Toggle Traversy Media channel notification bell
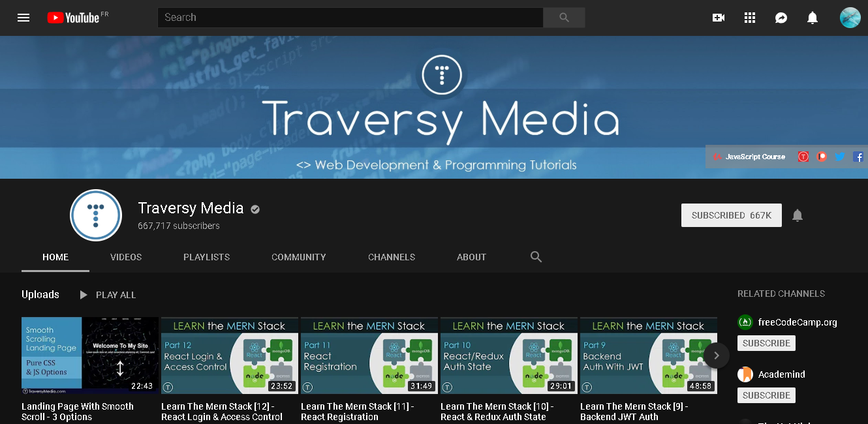 tap(798, 215)
